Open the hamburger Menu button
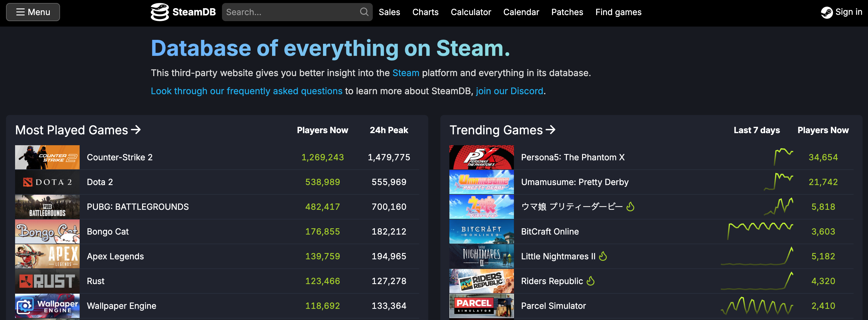This screenshot has width=868, height=320. pyautogui.click(x=33, y=12)
